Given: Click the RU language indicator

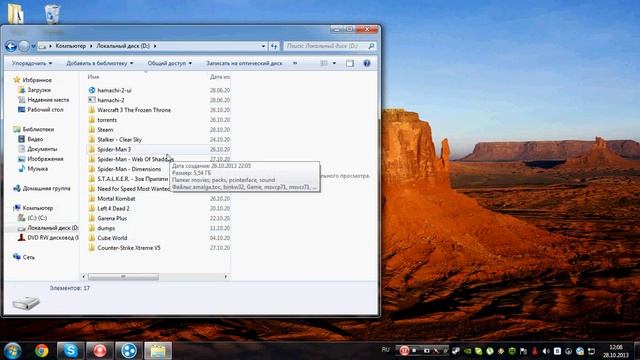Looking at the screenshot, I should pyautogui.click(x=386, y=350).
